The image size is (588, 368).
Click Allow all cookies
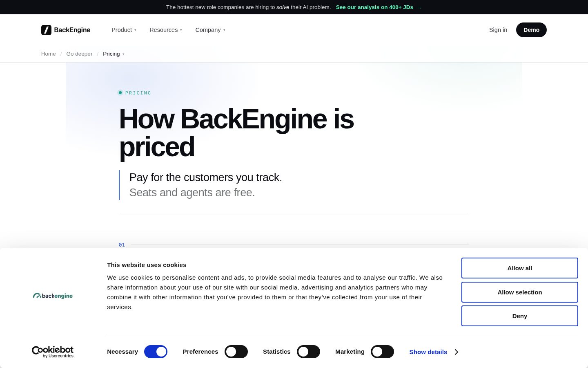[520, 268]
